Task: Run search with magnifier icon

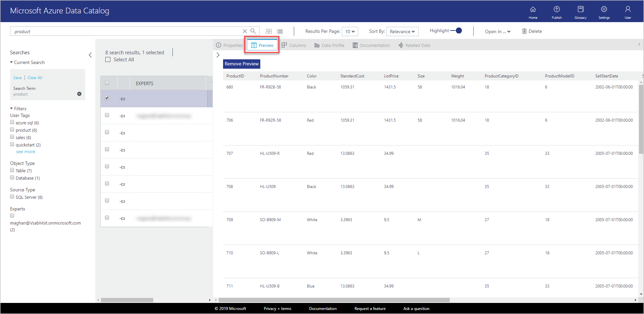Action: click(253, 31)
